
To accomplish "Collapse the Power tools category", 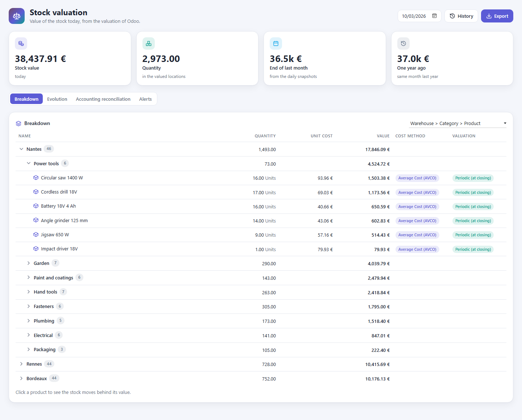I will point(29,163).
